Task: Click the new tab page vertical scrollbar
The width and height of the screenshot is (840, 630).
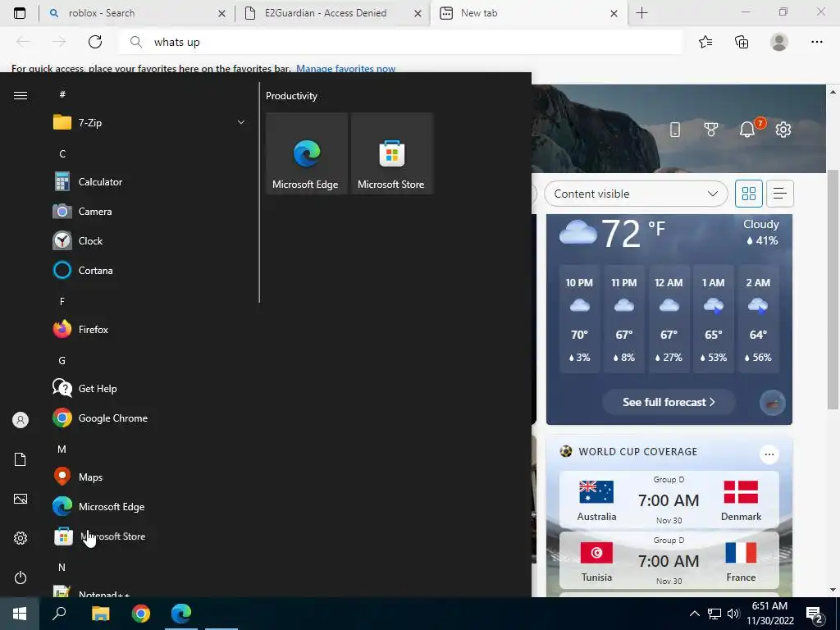Action: [x=833, y=290]
